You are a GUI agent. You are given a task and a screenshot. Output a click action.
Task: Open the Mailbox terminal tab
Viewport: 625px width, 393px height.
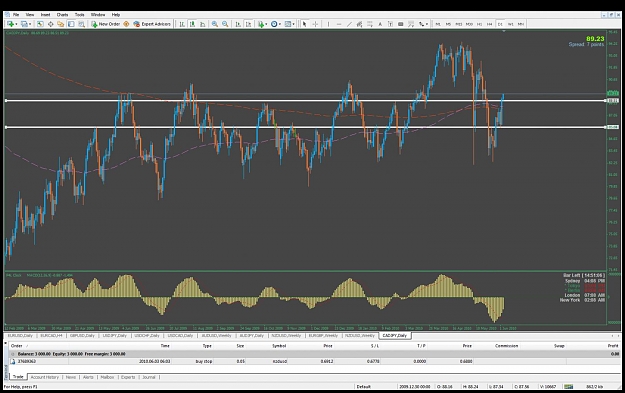coord(107,377)
